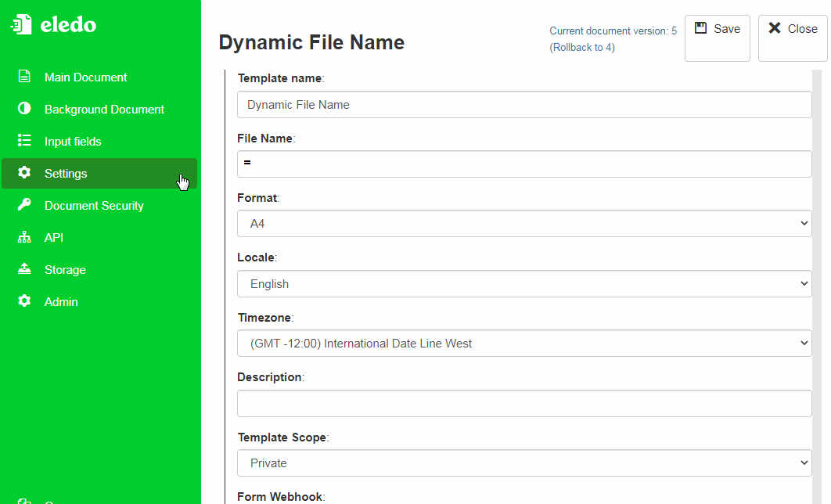Open the Locale dropdown set to English
Screen dimensions: 831x504
tap(524, 283)
